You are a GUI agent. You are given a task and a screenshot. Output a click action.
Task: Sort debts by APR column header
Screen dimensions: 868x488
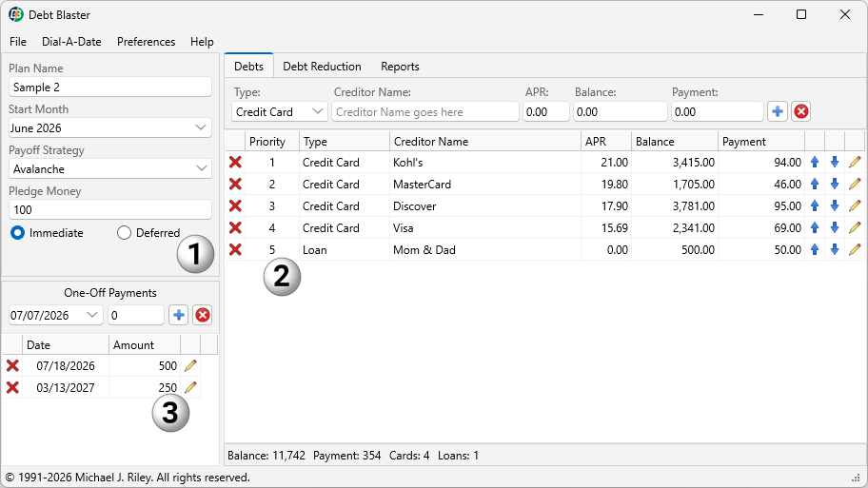[606, 142]
